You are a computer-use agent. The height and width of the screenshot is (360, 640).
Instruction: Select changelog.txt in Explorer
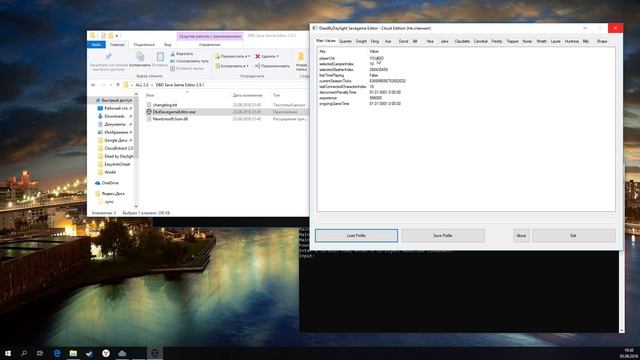pyautogui.click(x=165, y=105)
